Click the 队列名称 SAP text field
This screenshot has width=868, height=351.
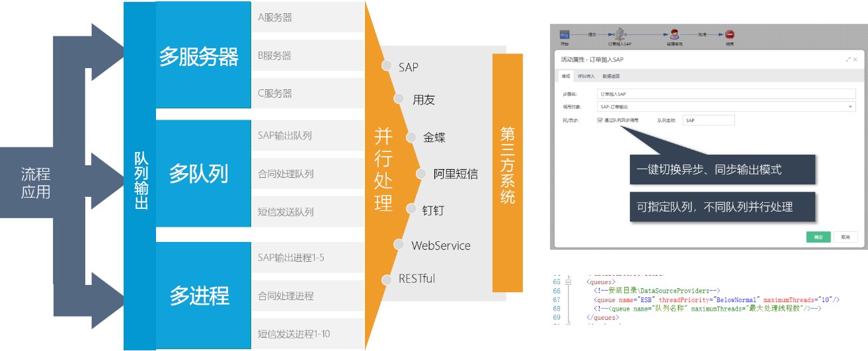708,120
